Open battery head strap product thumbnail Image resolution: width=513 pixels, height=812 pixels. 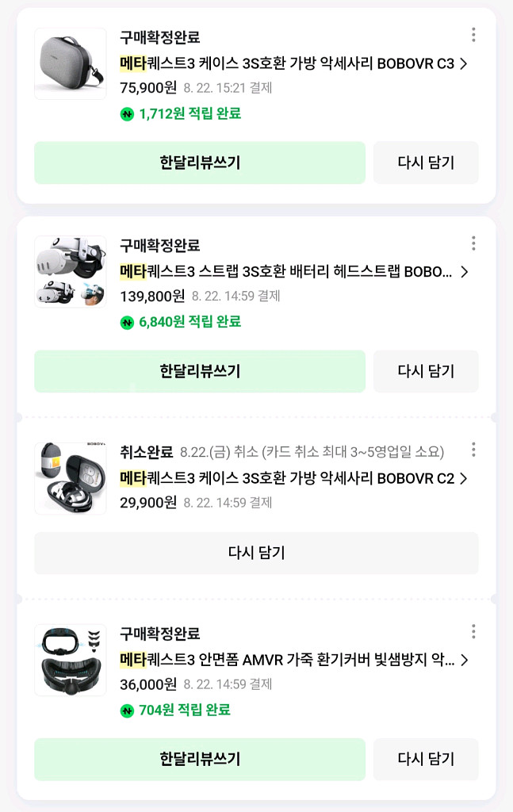70,271
